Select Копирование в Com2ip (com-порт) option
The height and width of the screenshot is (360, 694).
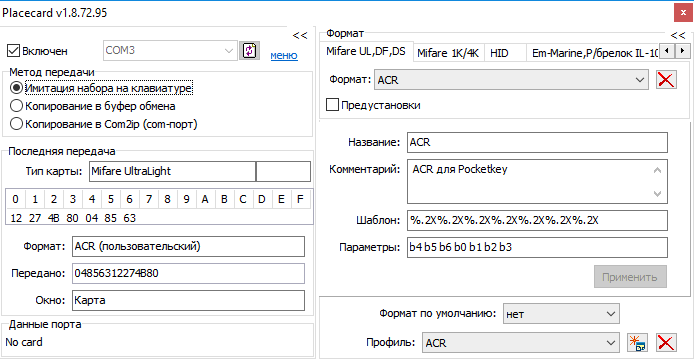pyautogui.click(x=16, y=124)
